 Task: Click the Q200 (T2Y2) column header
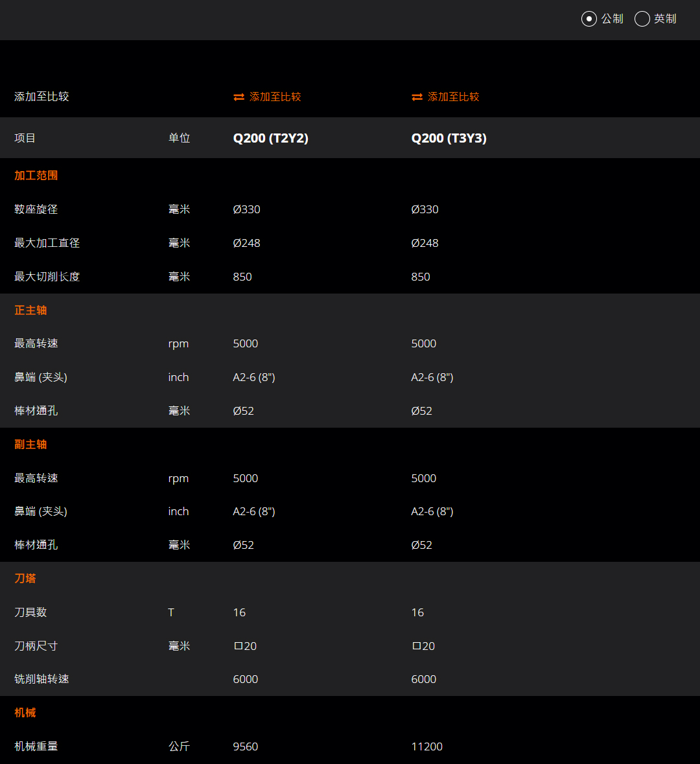pos(270,139)
